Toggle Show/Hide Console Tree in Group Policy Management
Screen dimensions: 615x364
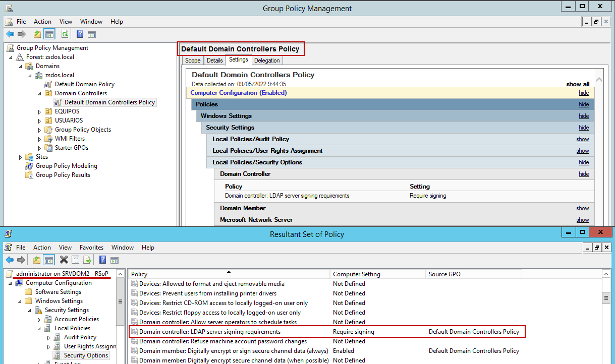pyautogui.click(x=49, y=34)
